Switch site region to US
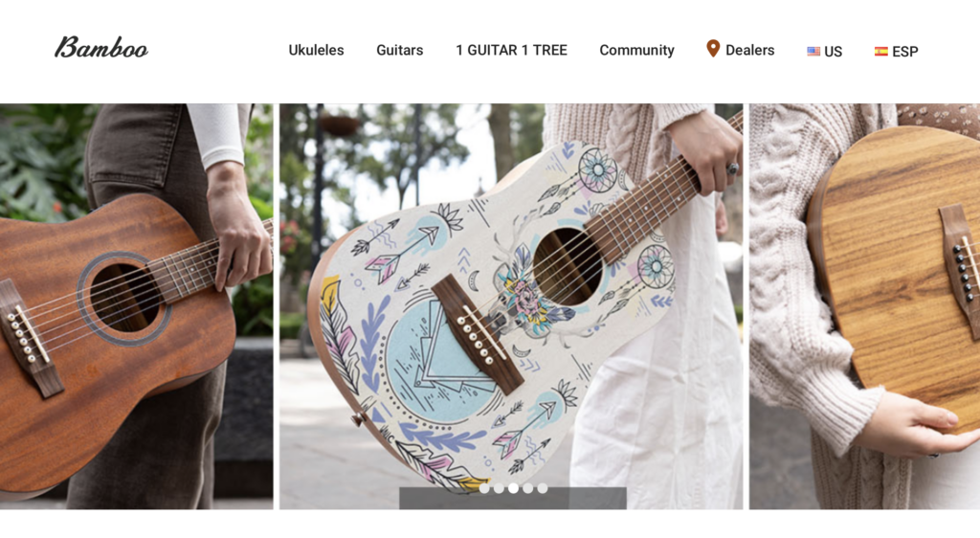The width and height of the screenshot is (980, 538). (834, 52)
